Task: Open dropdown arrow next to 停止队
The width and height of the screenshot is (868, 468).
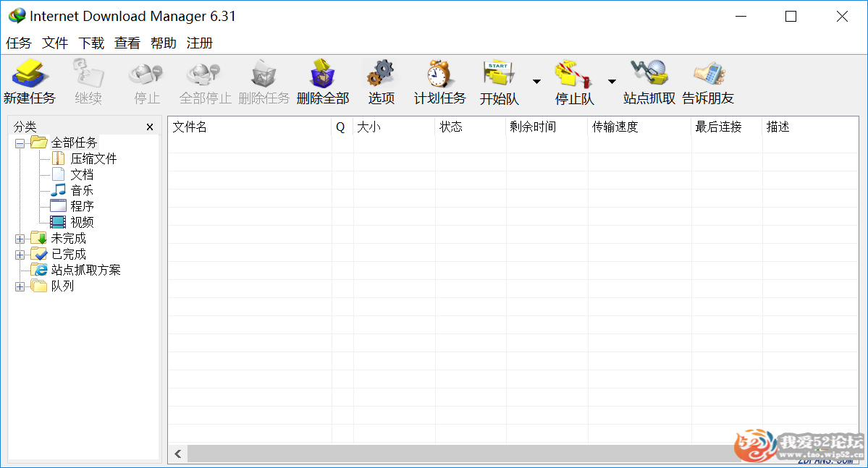Action: (612, 81)
